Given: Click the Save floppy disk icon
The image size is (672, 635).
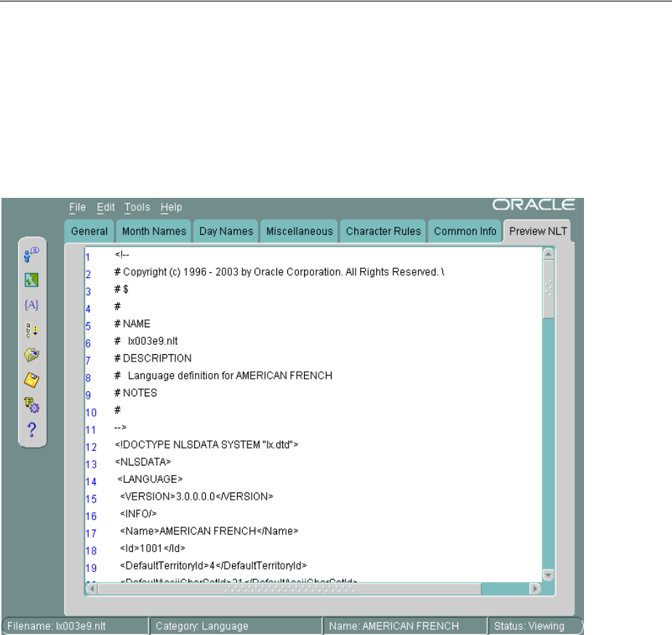Looking at the screenshot, I should (x=32, y=380).
